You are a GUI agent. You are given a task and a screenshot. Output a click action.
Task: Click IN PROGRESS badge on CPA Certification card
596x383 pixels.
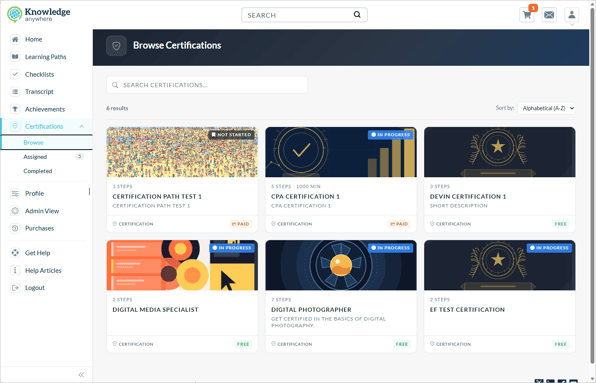pyautogui.click(x=390, y=135)
